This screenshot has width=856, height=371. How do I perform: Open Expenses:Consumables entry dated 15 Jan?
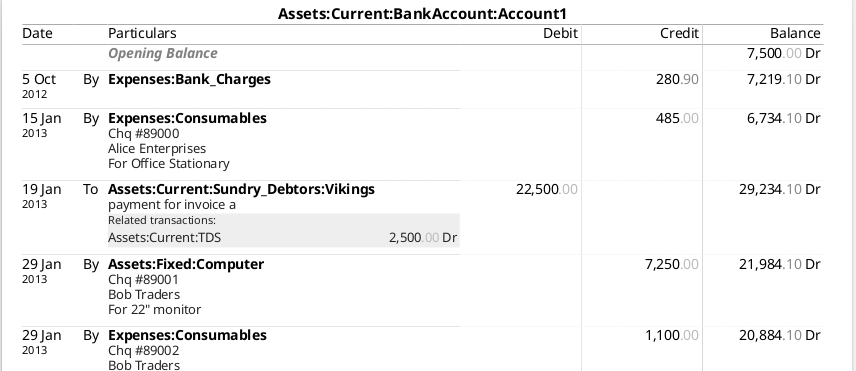click(x=187, y=118)
